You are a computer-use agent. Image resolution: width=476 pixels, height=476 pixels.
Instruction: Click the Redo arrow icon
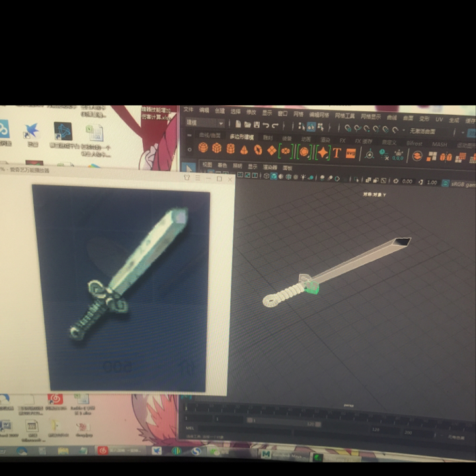click(x=275, y=126)
